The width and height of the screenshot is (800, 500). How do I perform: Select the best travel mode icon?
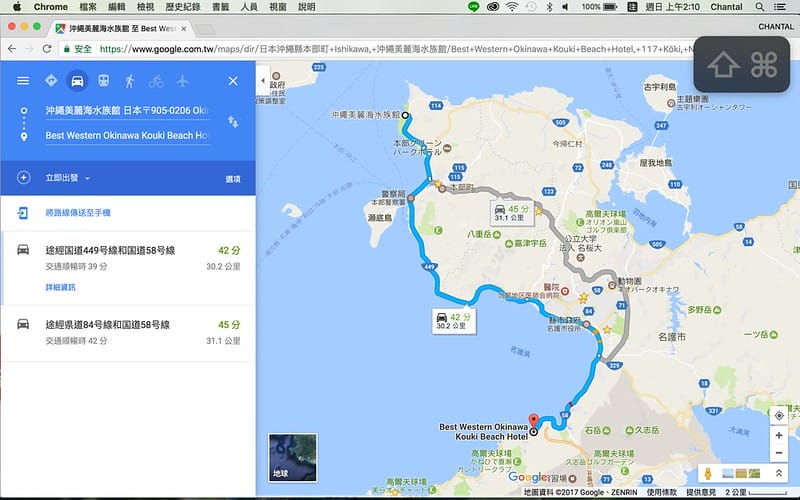coord(51,81)
